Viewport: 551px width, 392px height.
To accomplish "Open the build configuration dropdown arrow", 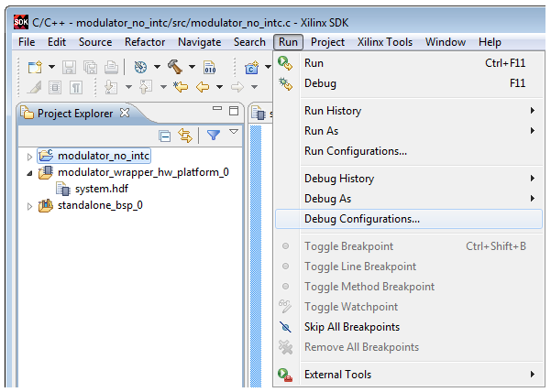I will (x=157, y=67).
